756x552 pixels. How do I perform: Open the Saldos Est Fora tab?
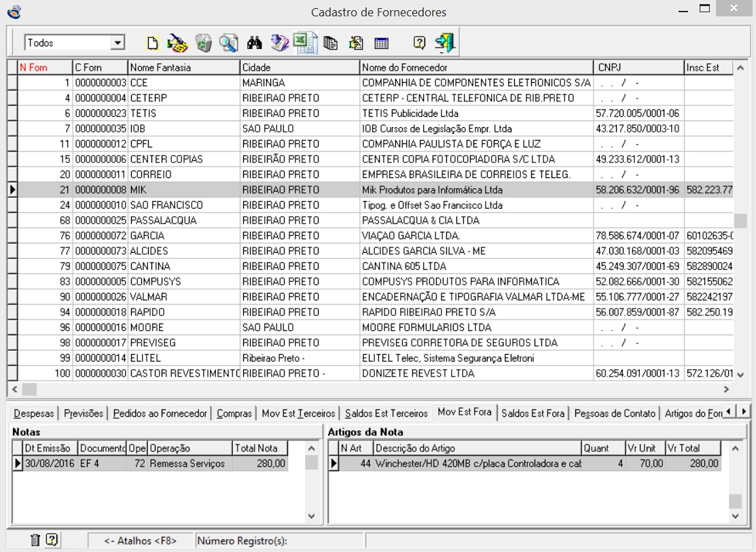(x=533, y=413)
